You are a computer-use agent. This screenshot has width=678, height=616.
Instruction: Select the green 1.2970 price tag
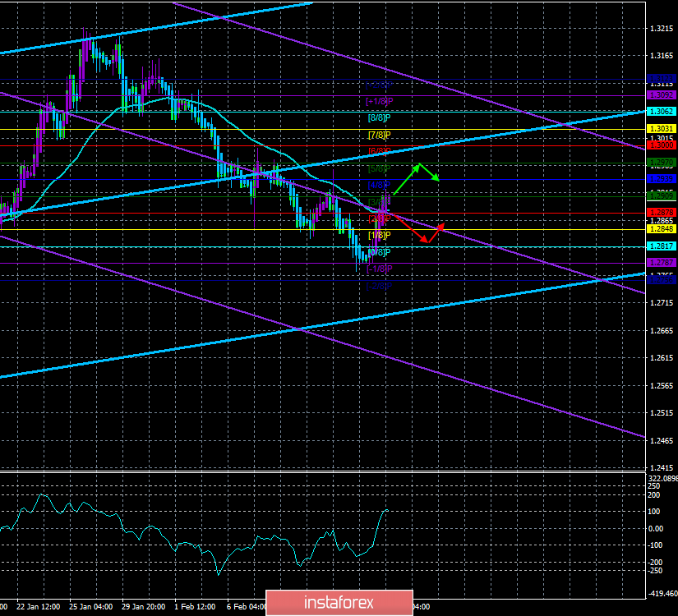coord(661,163)
